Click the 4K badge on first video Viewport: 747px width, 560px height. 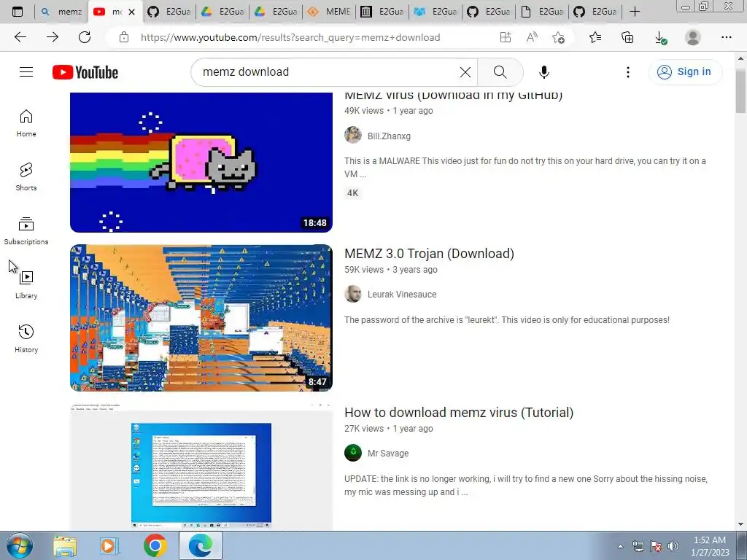coord(352,192)
